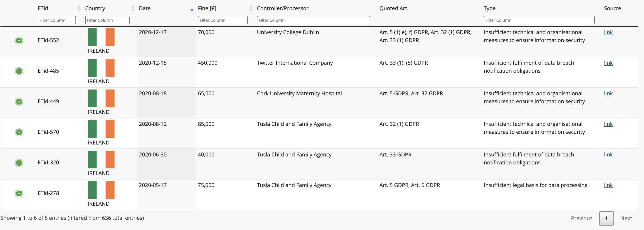Expand details for row ETid-278
644x230 pixels.
coord(19,193)
